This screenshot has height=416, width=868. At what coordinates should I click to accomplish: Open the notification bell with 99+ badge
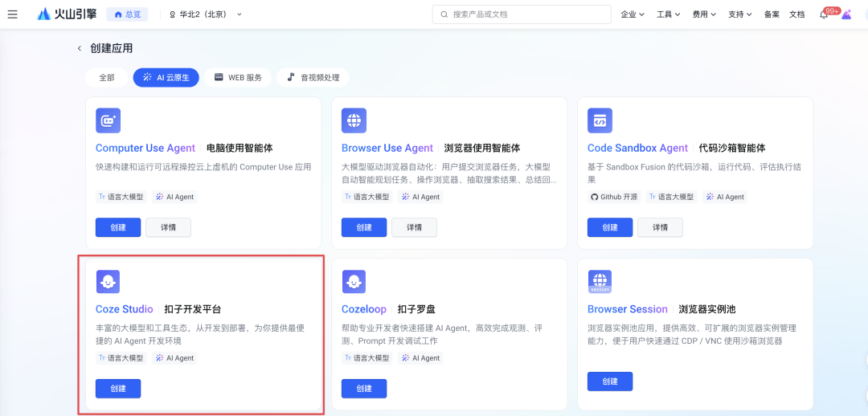825,14
